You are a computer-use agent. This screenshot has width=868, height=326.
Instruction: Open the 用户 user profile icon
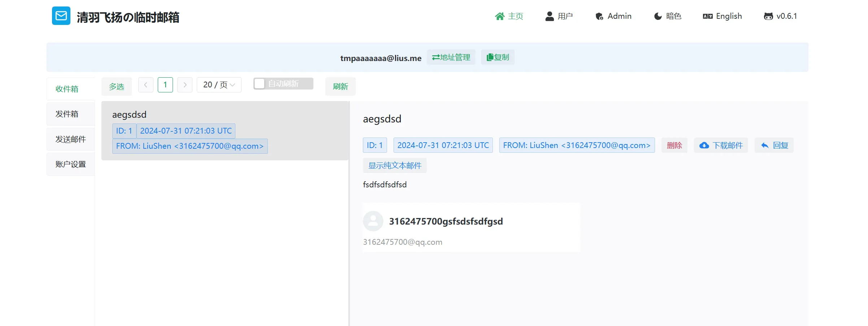(x=549, y=16)
